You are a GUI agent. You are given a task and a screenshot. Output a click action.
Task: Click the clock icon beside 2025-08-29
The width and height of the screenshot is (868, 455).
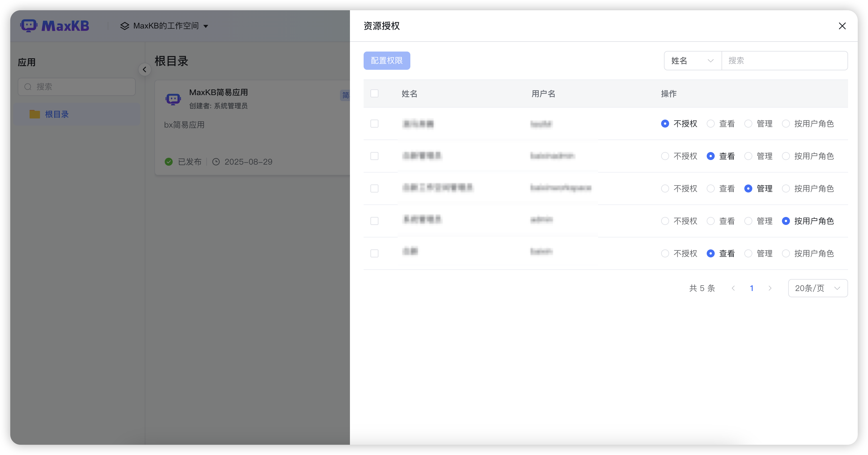point(216,162)
